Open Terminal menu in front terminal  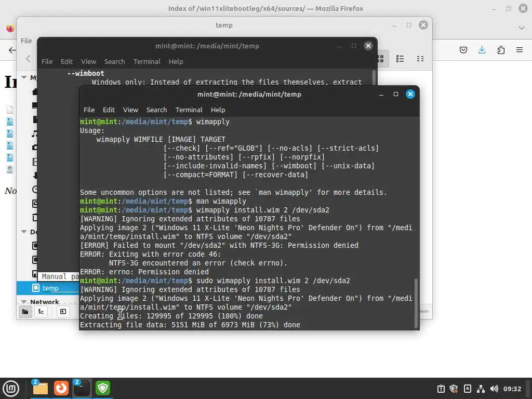[189, 110]
